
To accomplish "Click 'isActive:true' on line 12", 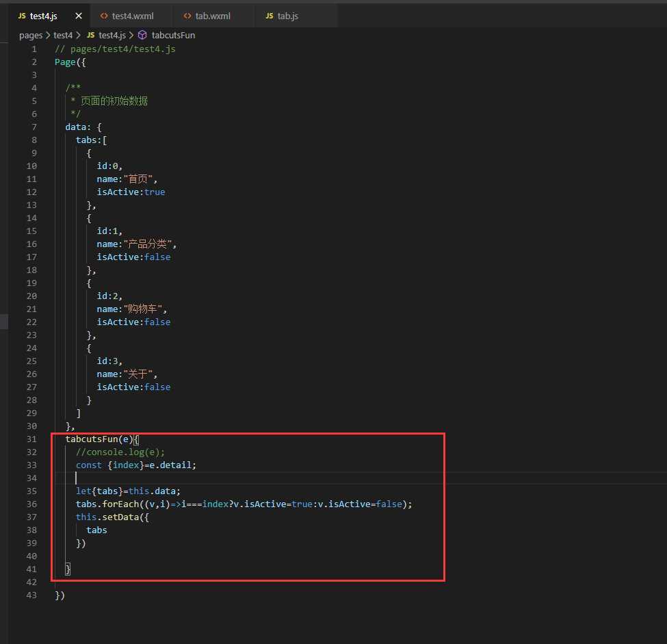I will pos(131,192).
